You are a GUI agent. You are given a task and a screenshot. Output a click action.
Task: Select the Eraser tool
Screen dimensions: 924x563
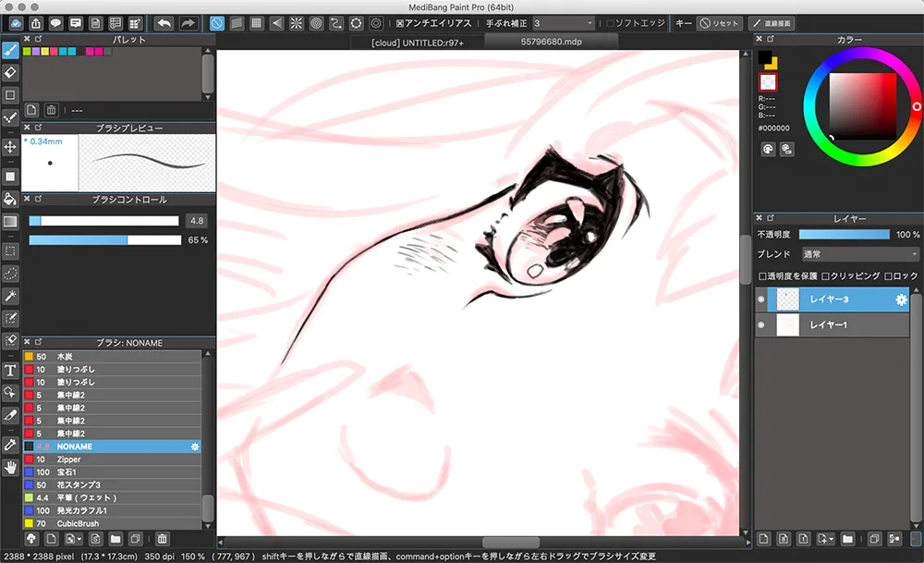tap(11, 71)
